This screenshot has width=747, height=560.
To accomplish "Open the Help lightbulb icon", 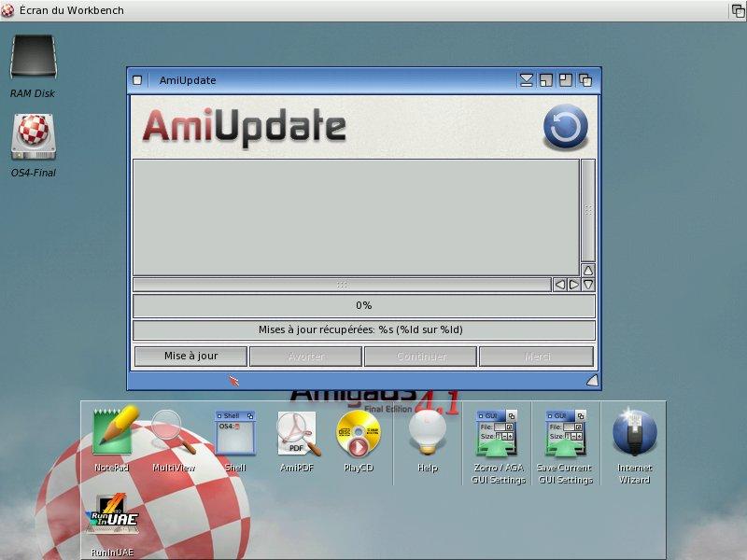I will pyautogui.click(x=428, y=433).
